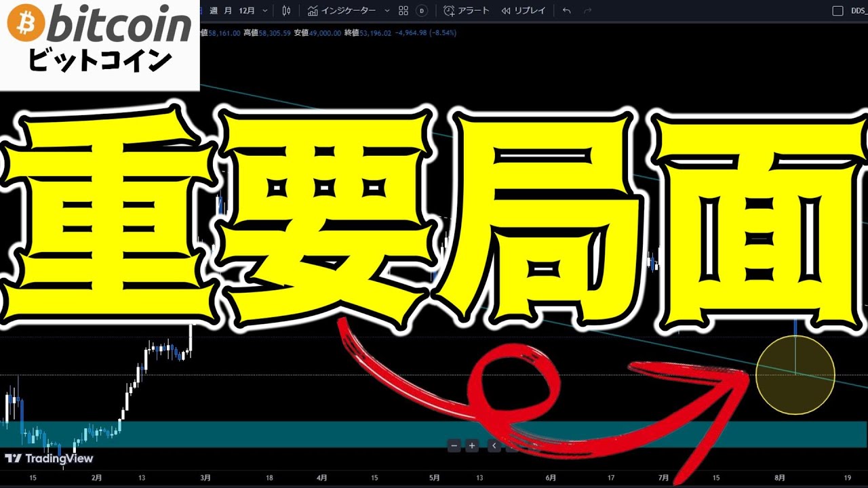Undo the last chart action
Viewport: 868px width, 488px height.
pyautogui.click(x=567, y=11)
